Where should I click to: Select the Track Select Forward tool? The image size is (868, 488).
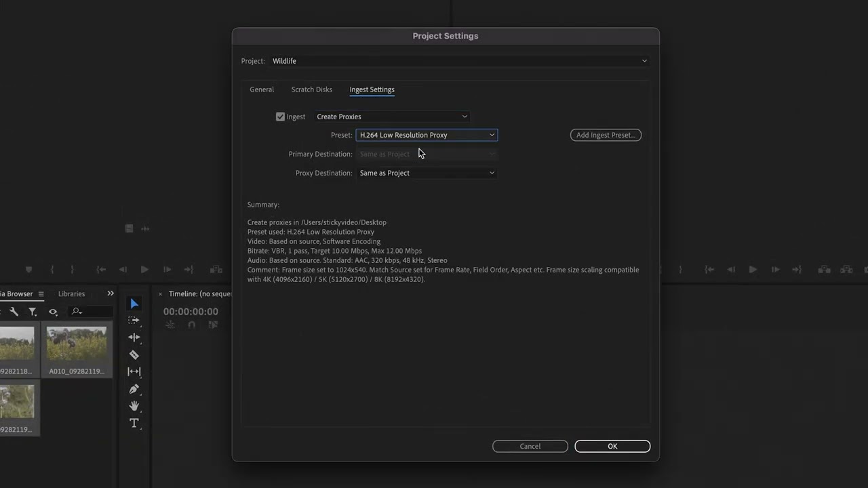[x=134, y=320]
